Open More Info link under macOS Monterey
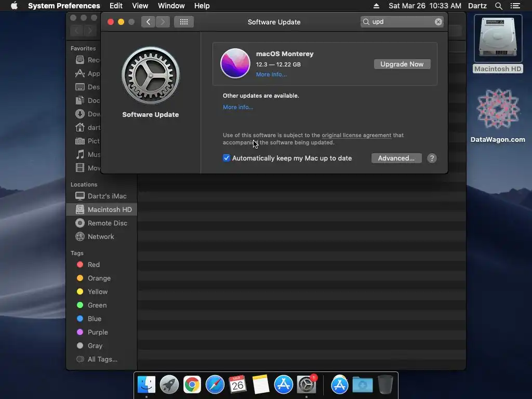532x399 pixels. (x=271, y=74)
